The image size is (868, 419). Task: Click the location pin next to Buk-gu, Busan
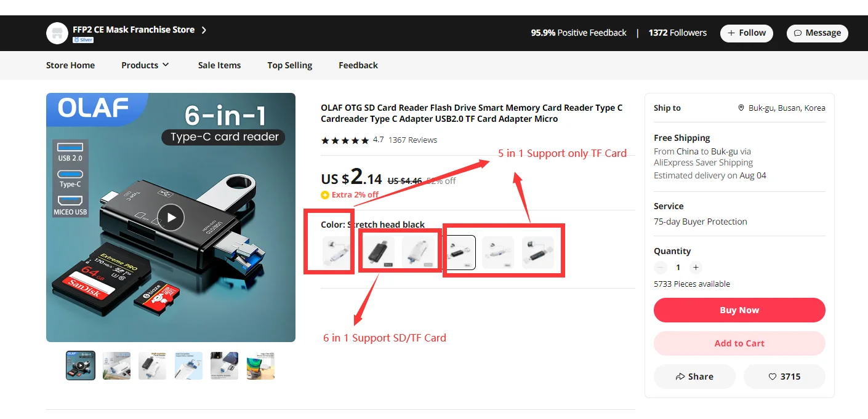pos(741,108)
